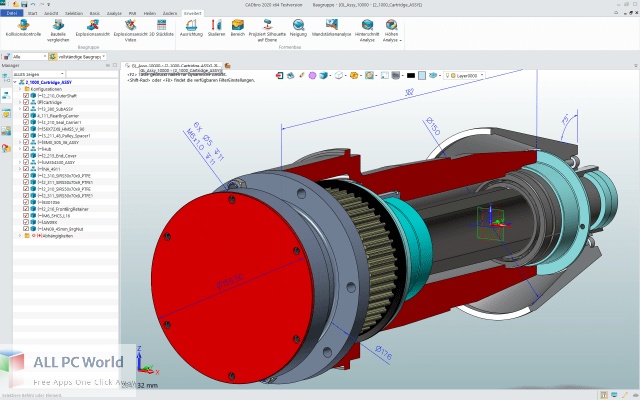Select the Ausrichtung tool
The image size is (640, 400).
[191, 29]
